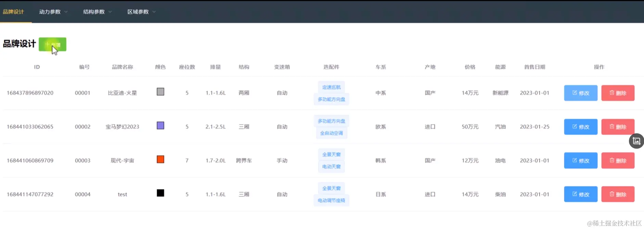Click the 能源 column header
The width and height of the screenshot is (644, 229).
pos(501,67)
